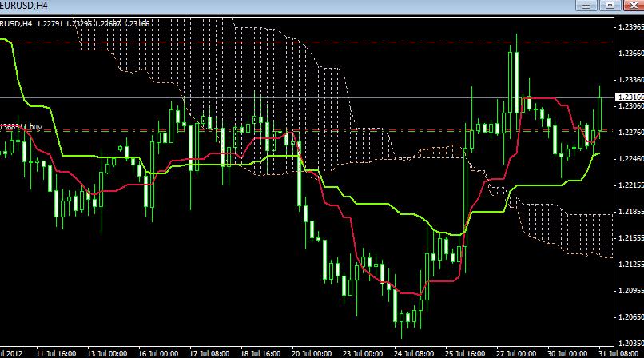The height and width of the screenshot is (358, 644).
Task: Click price axis label 1.21255
Action: [x=631, y=264]
